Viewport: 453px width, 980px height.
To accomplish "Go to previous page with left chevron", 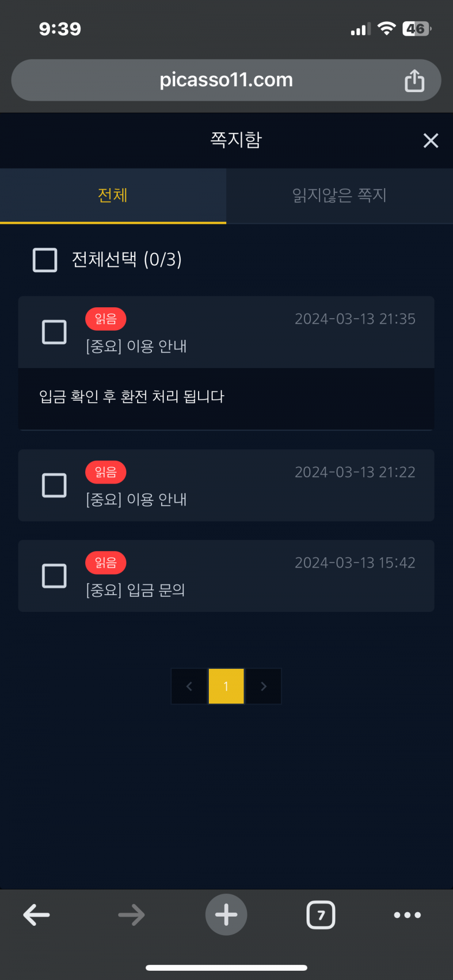I will (x=189, y=686).
